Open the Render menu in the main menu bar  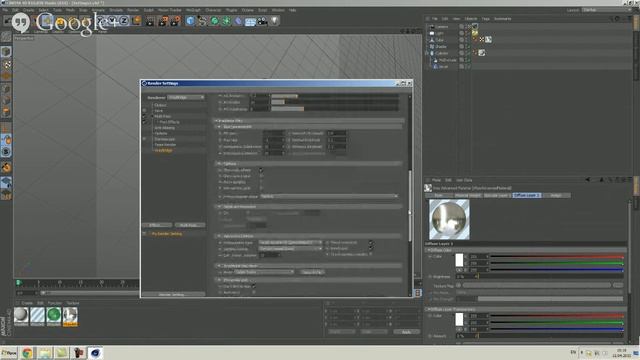click(133, 10)
